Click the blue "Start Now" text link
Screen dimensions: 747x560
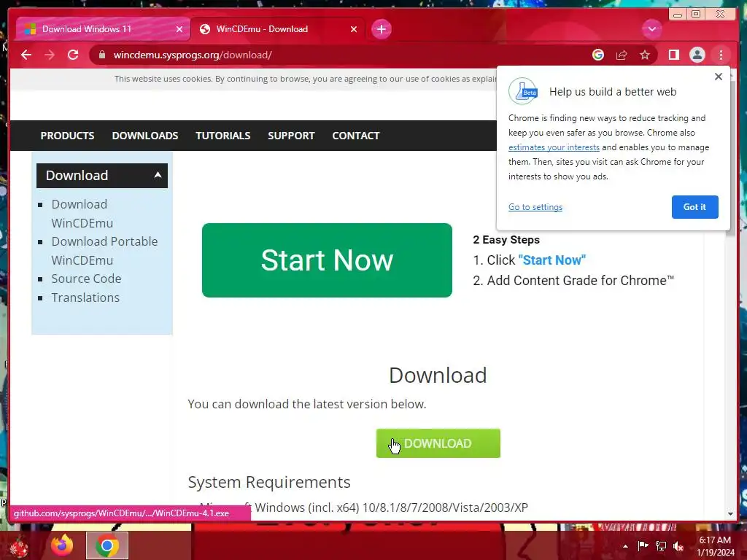click(551, 260)
